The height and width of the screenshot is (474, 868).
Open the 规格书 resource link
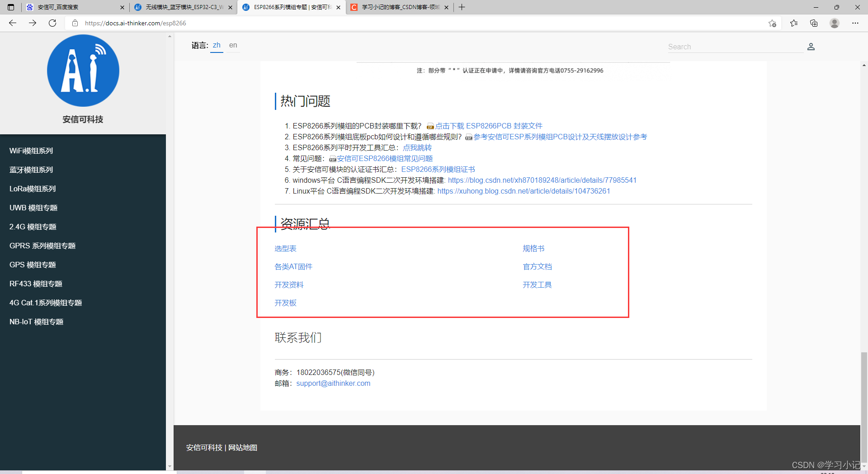click(533, 249)
